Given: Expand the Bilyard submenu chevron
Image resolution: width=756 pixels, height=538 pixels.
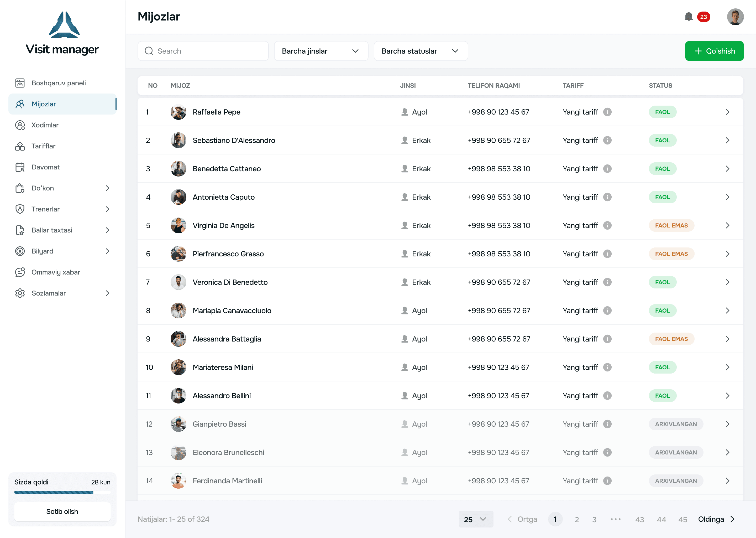Looking at the screenshot, I should (107, 251).
